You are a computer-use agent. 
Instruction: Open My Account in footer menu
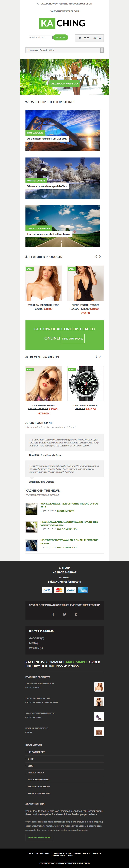[43, 853]
